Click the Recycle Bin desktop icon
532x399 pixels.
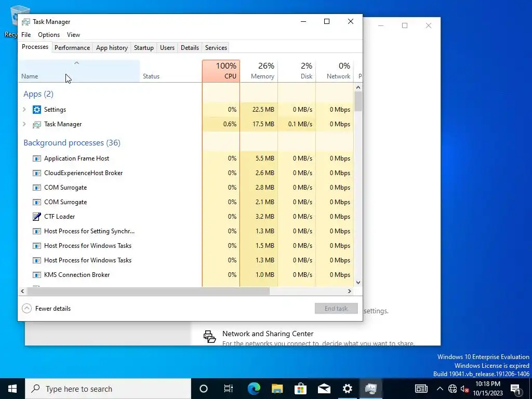coord(14,21)
